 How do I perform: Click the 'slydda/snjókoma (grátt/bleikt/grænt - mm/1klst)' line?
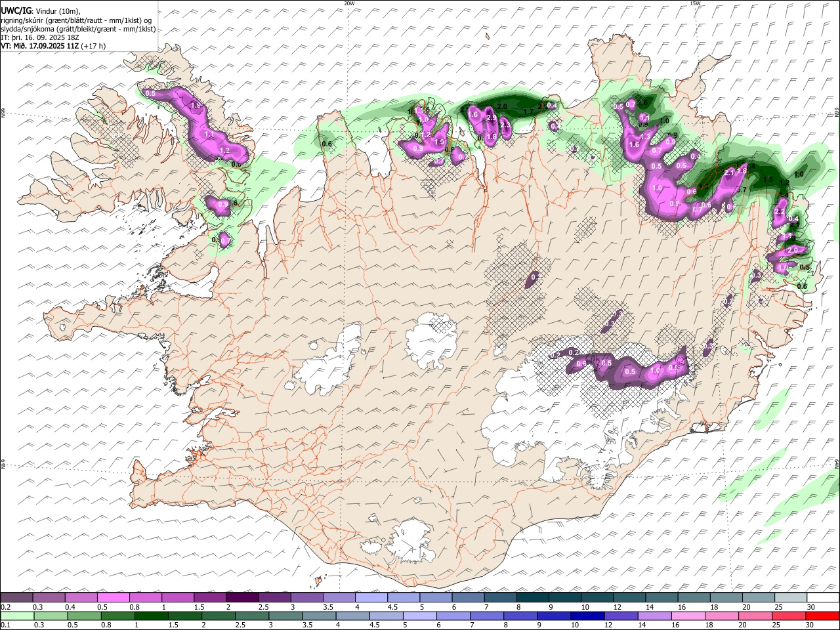coord(78,30)
